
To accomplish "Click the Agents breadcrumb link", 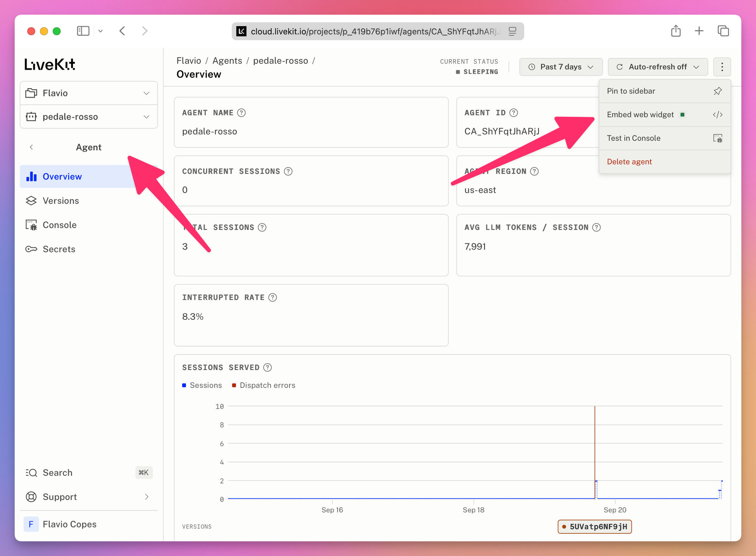I will pos(227,61).
